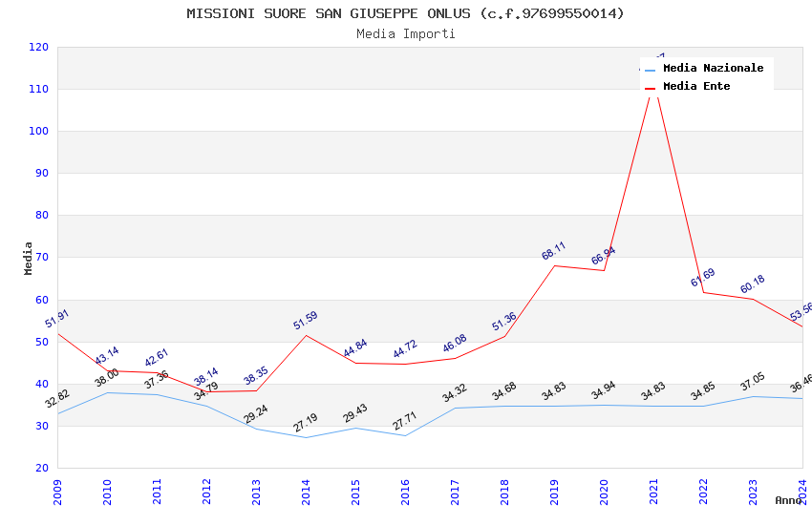Click the data label 42.61 for 2011
The width and height of the screenshot is (812, 525).
(157, 358)
